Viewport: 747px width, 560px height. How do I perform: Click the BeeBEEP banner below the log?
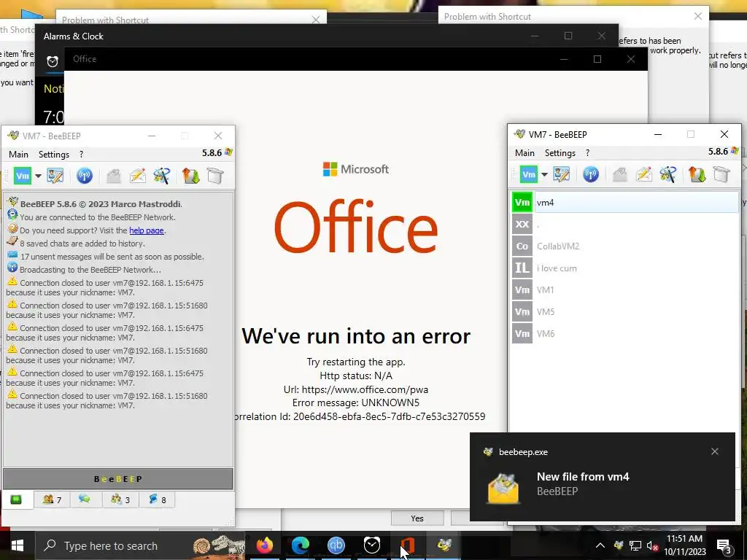(118, 478)
